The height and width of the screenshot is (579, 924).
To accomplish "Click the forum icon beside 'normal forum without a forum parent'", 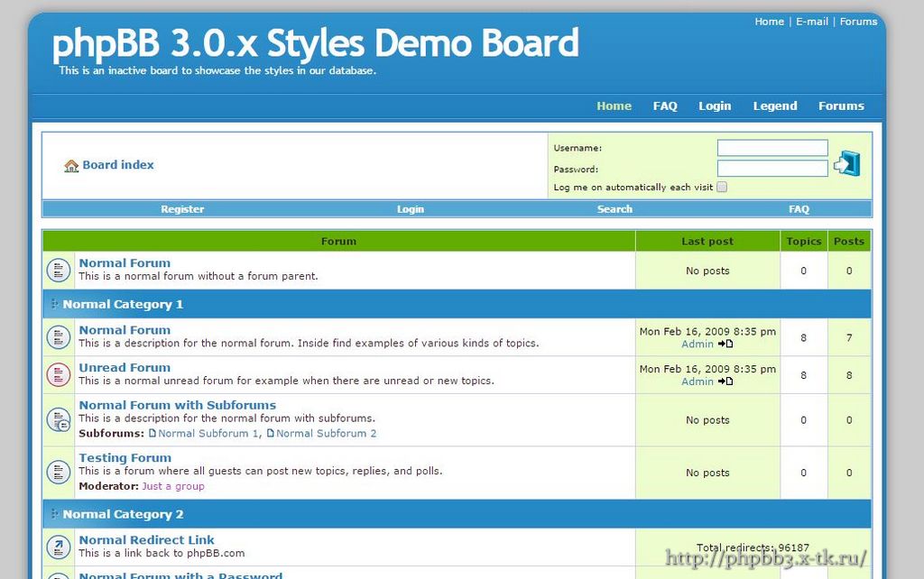I will tap(59, 271).
